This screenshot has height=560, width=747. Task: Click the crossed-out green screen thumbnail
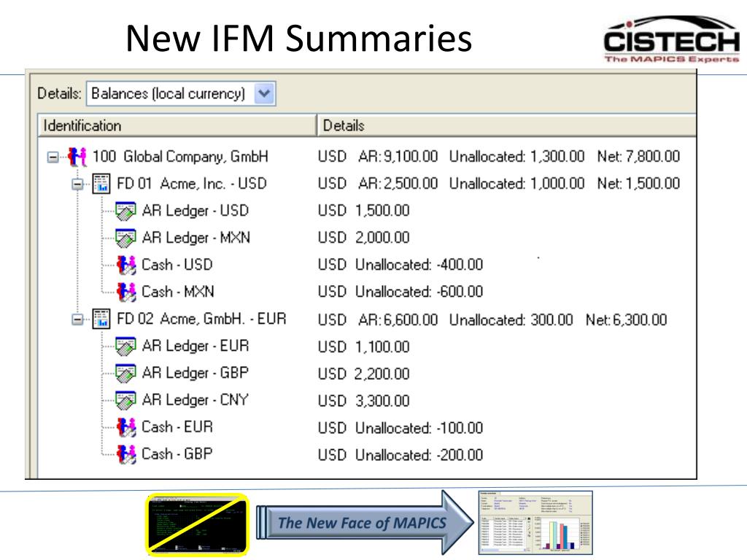click(197, 525)
